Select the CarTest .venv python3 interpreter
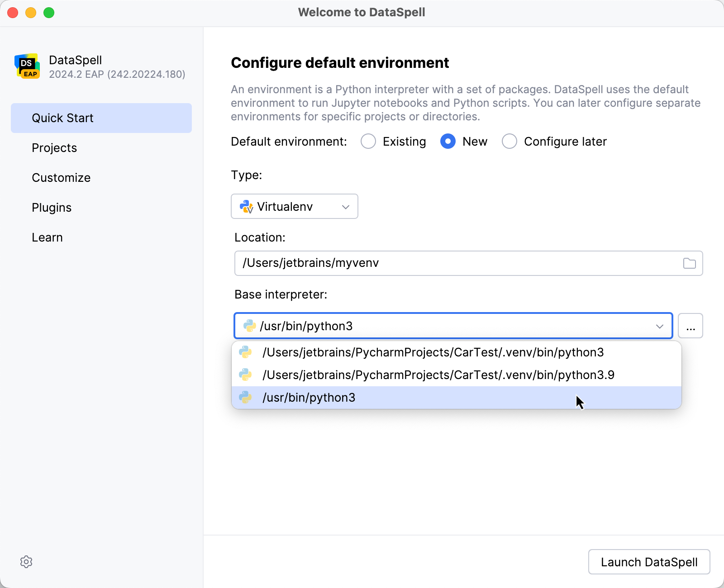The image size is (724, 588). tap(433, 352)
